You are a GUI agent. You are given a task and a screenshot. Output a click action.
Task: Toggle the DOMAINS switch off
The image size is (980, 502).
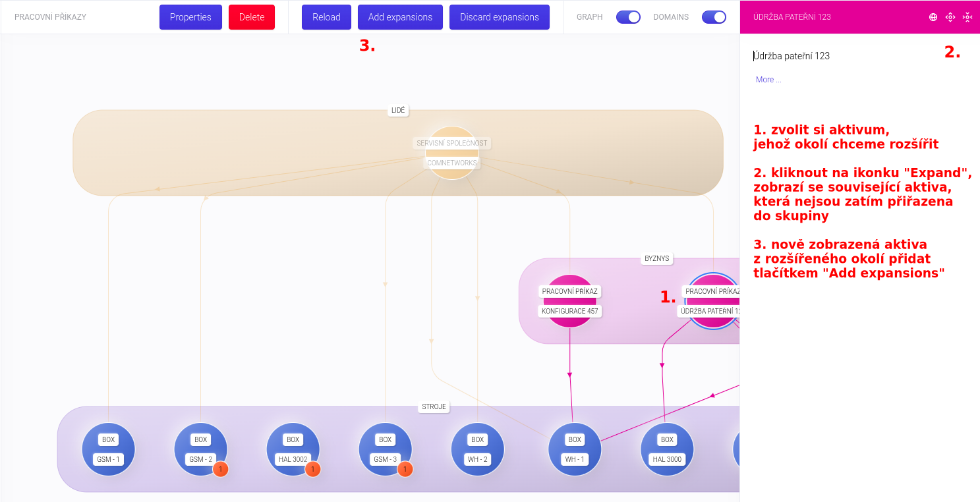pos(714,17)
